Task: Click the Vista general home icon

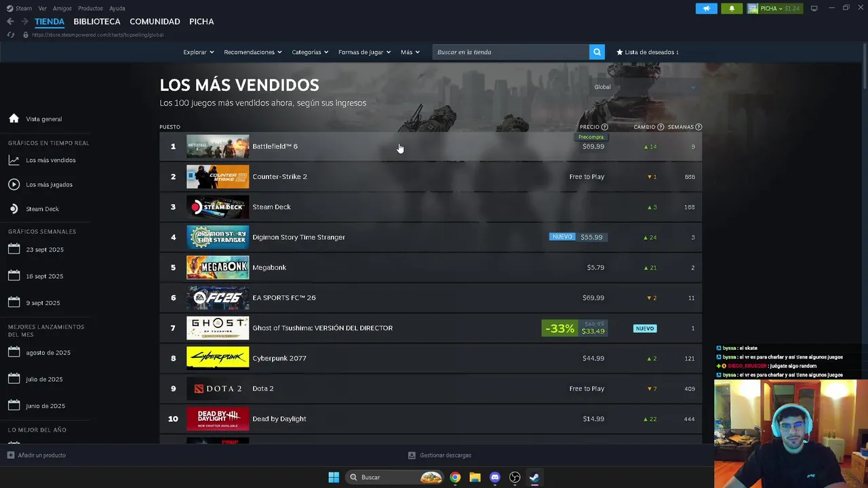Action: 14,119
